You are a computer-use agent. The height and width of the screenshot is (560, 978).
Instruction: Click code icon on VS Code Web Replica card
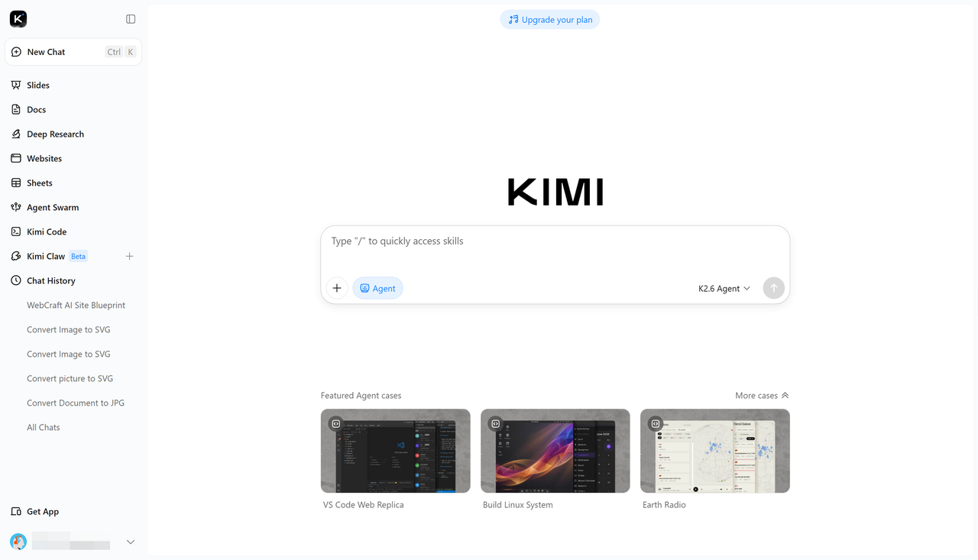coord(335,423)
